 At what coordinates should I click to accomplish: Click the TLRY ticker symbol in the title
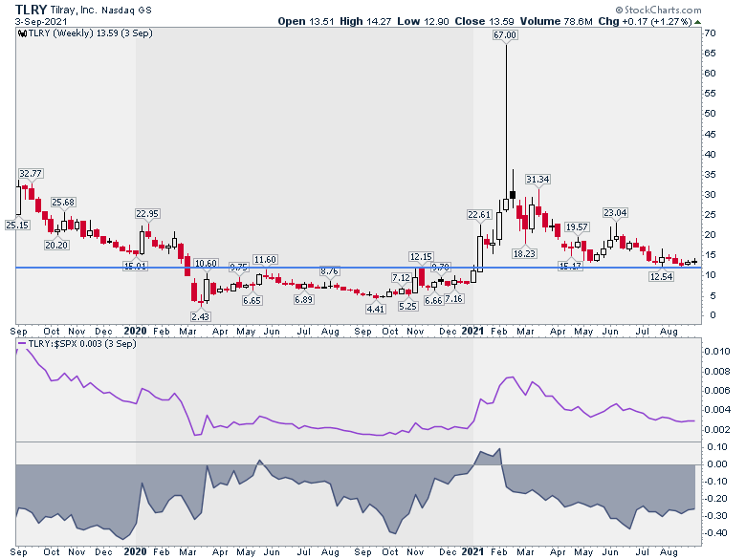pos(31,10)
